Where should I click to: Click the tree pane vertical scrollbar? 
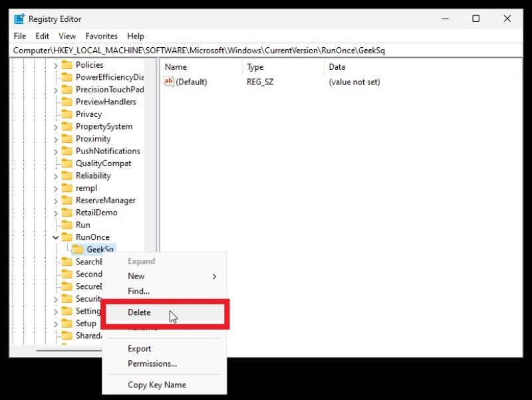click(x=150, y=154)
